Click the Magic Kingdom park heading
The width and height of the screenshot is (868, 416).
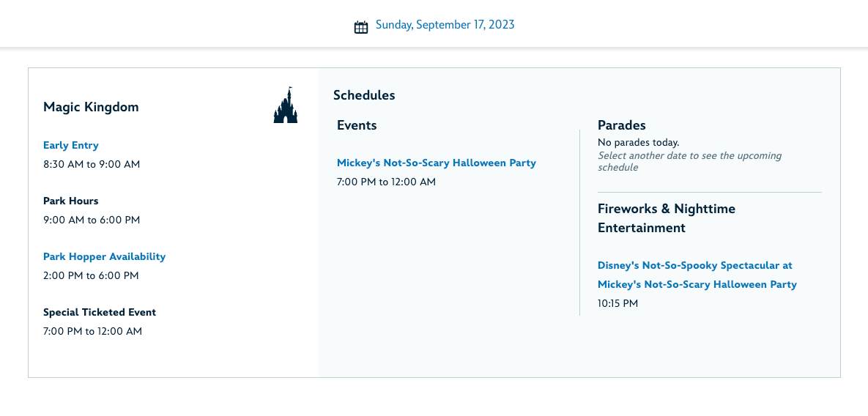(x=91, y=107)
